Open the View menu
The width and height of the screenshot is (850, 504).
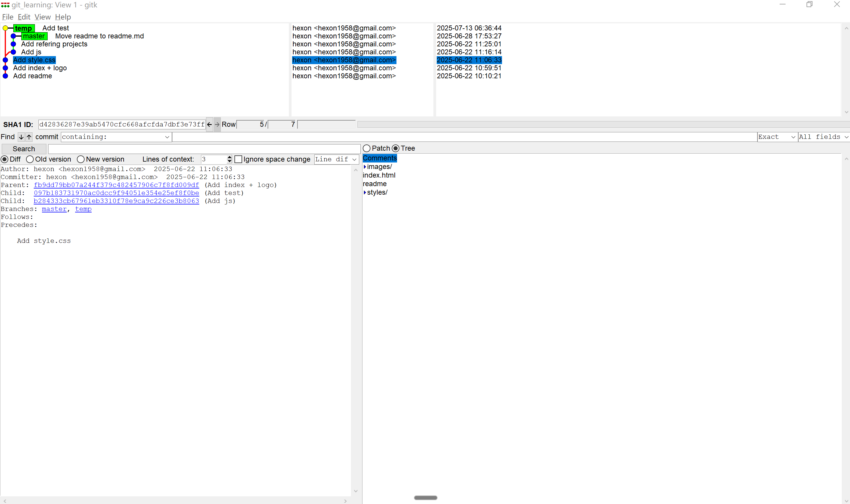pos(42,17)
